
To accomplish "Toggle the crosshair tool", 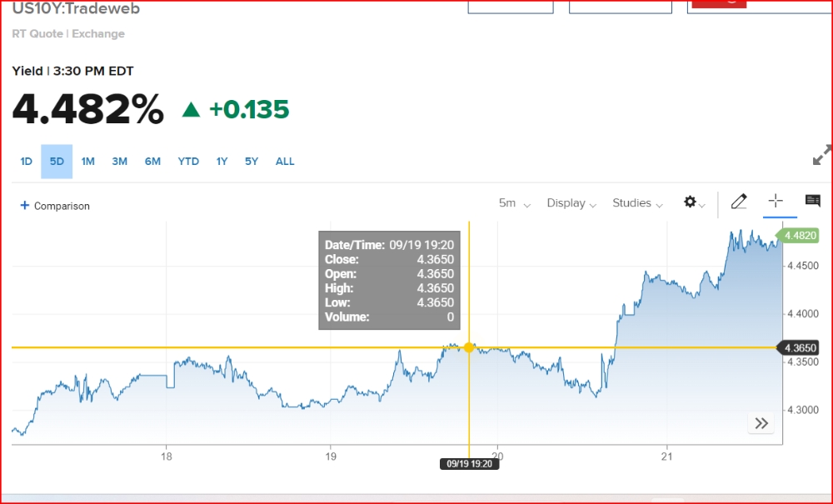I will 776,201.
